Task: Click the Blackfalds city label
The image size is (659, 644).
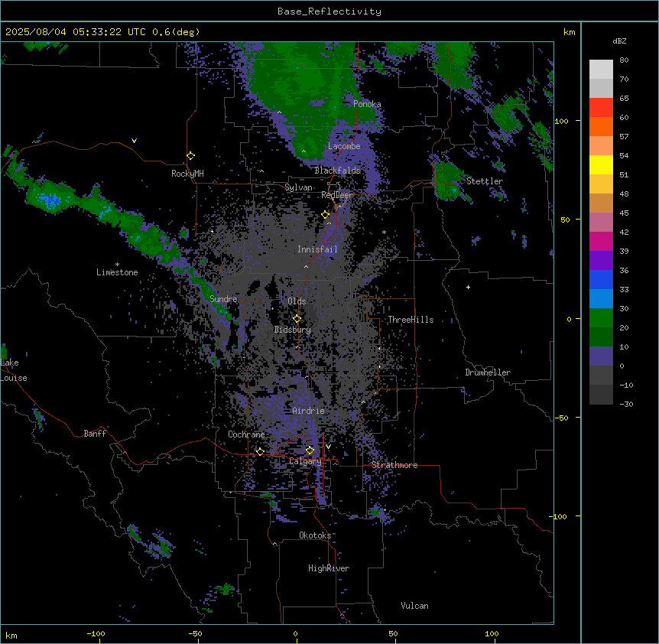Action: (337, 171)
